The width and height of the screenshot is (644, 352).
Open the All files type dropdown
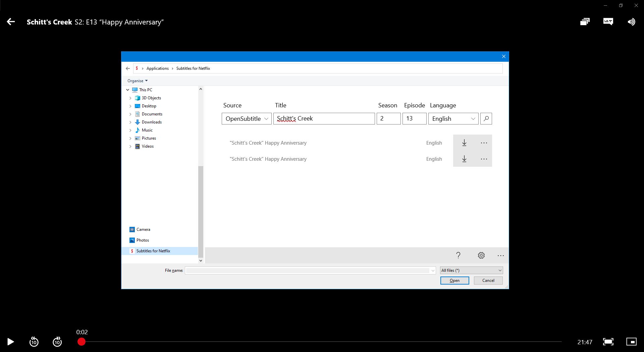(x=471, y=270)
